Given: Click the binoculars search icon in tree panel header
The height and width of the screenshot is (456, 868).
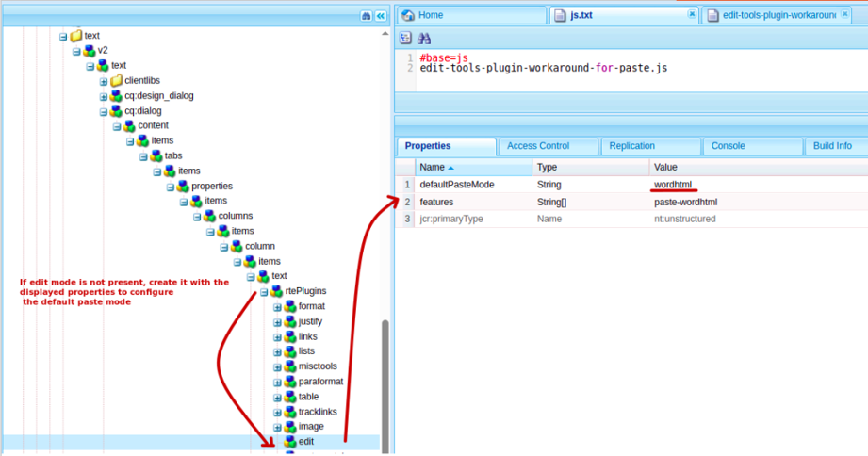Looking at the screenshot, I should (367, 16).
